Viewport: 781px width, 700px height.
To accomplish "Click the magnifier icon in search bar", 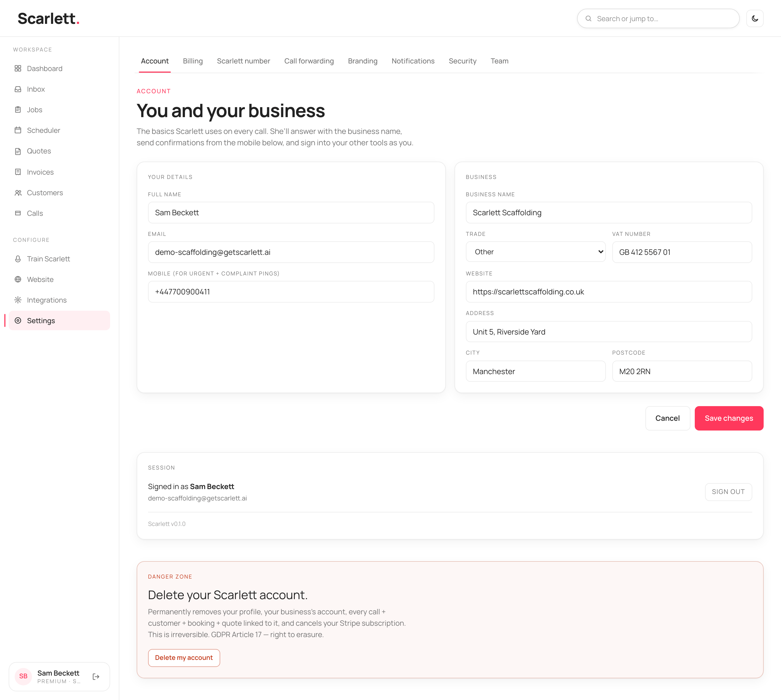I will coord(588,18).
